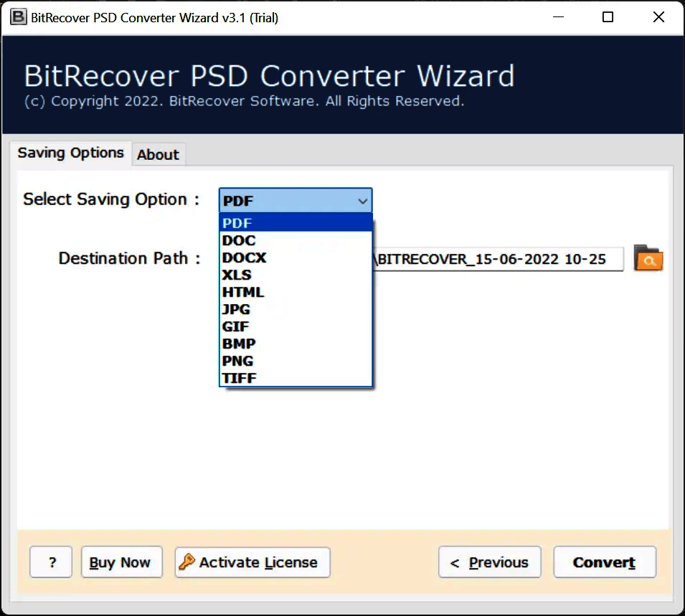Select the Saving Options tab
The height and width of the screenshot is (616, 685).
tap(70, 153)
